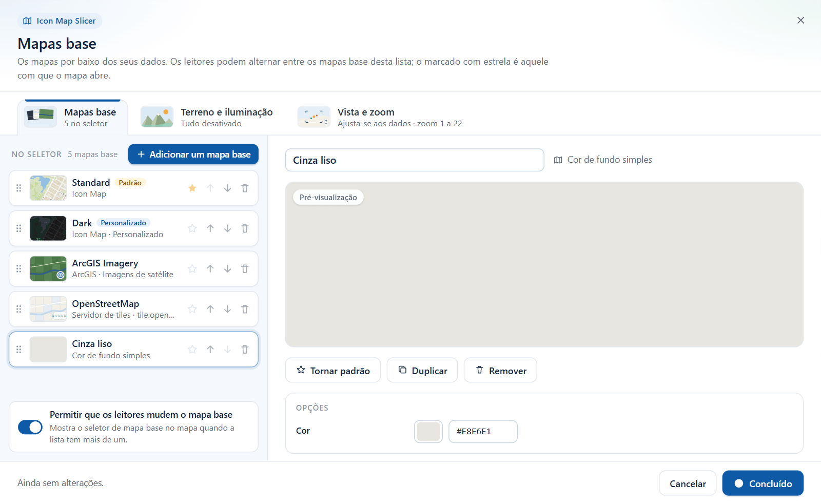Move the OpenStreetMap entry down

coord(227,309)
